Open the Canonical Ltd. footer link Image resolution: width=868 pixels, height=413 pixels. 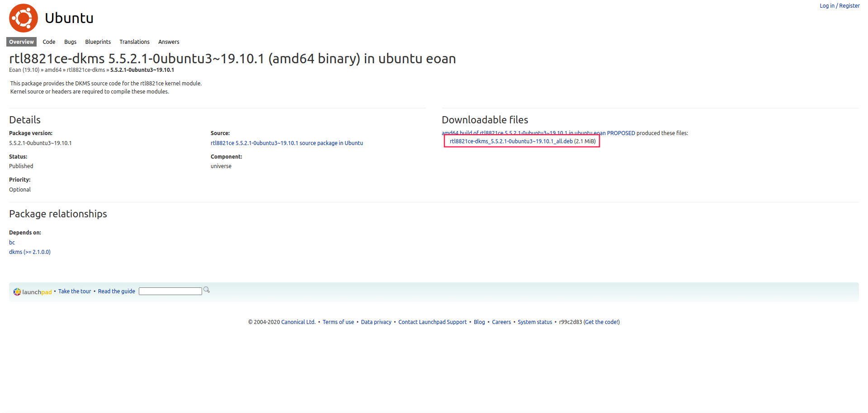click(298, 322)
